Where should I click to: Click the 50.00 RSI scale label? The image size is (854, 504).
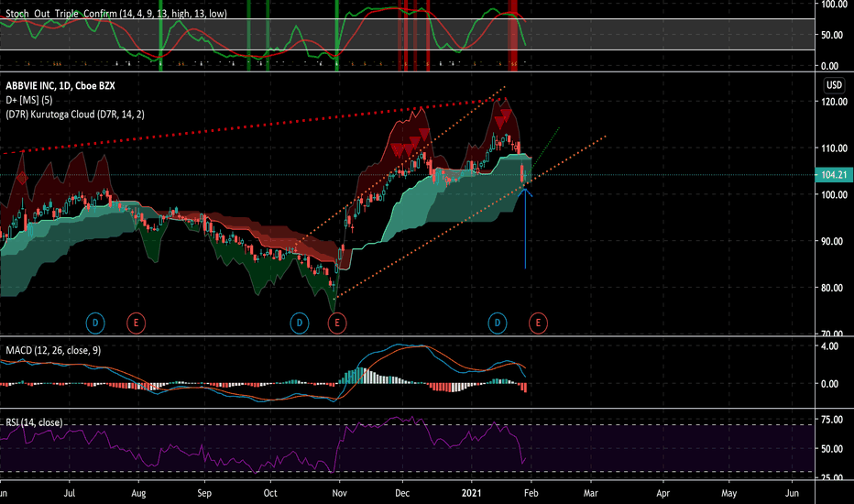point(832,449)
